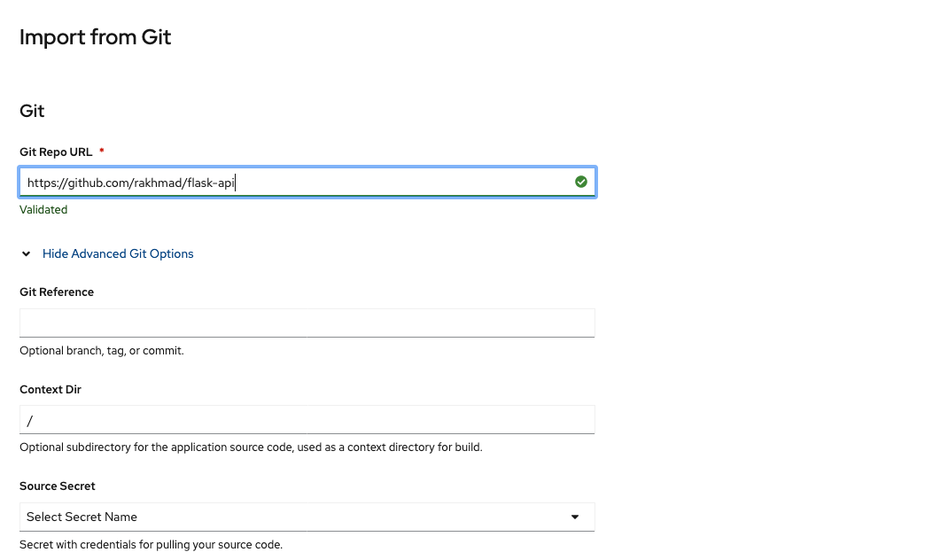Click the Validated text below the URL field
This screenshot has height=560, width=925.
[43, 209]
